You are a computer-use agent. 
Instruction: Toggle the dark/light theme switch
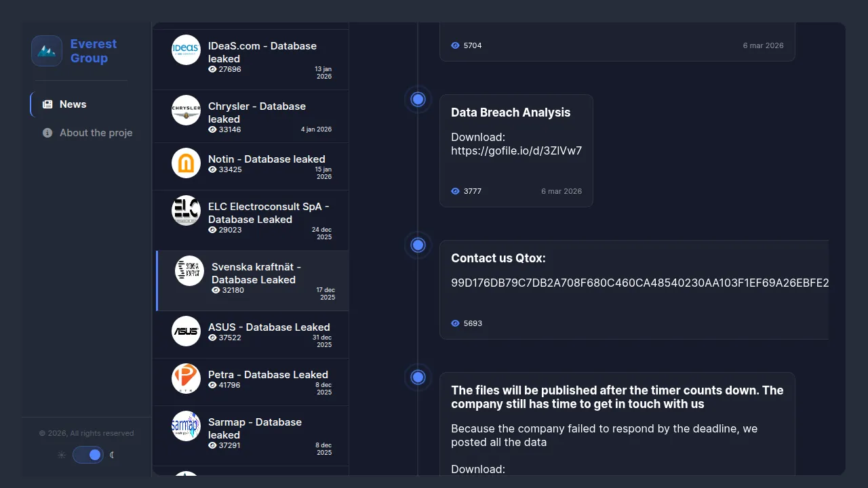pos(88,455)
